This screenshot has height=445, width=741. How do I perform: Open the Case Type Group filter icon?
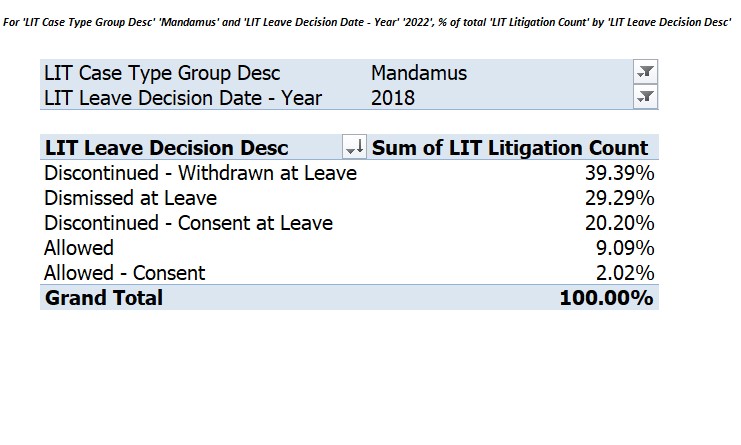(645, 72)
